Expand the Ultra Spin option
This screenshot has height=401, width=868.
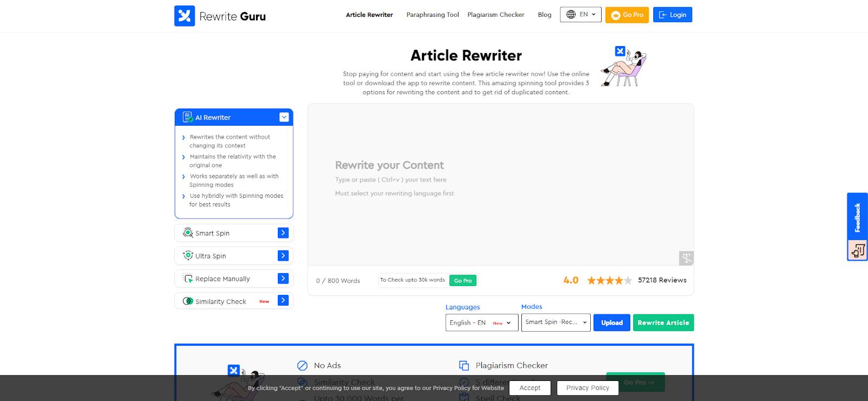(283, 256)
